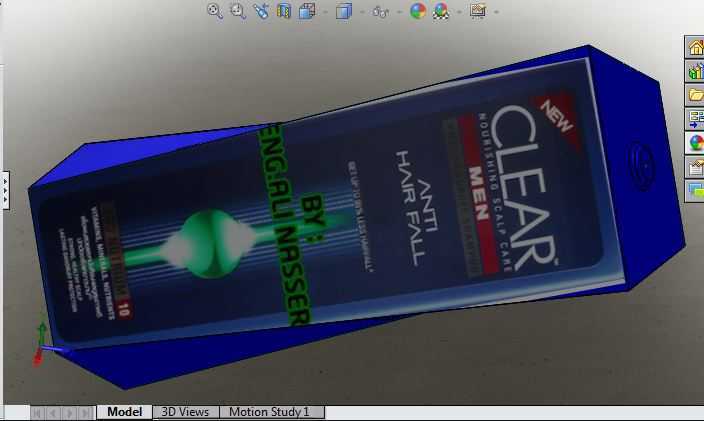704x421 pixels.
Task: Expand the View Orientation dropdown arrow
Action: 325,12
